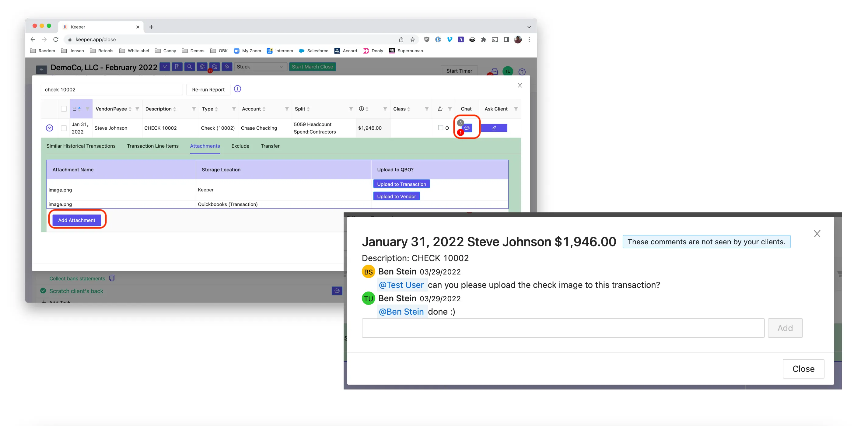Sort by the Type column

pos(216,109)
